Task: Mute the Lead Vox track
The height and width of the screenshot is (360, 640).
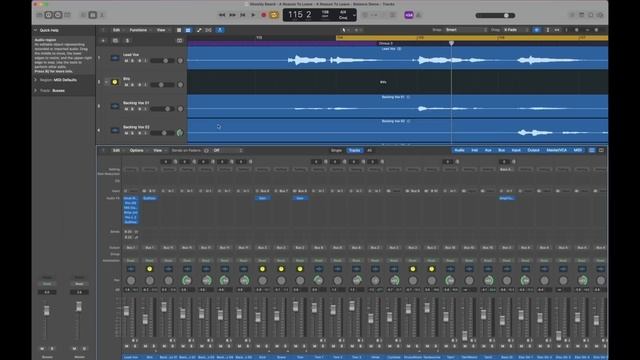Action: (126, 61)
